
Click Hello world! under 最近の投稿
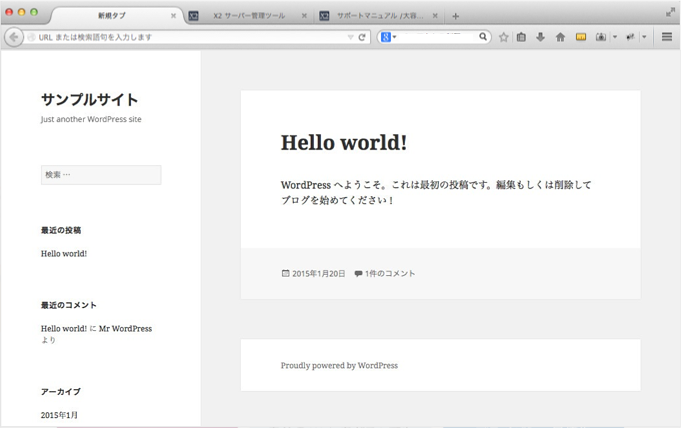pos(64,254)
